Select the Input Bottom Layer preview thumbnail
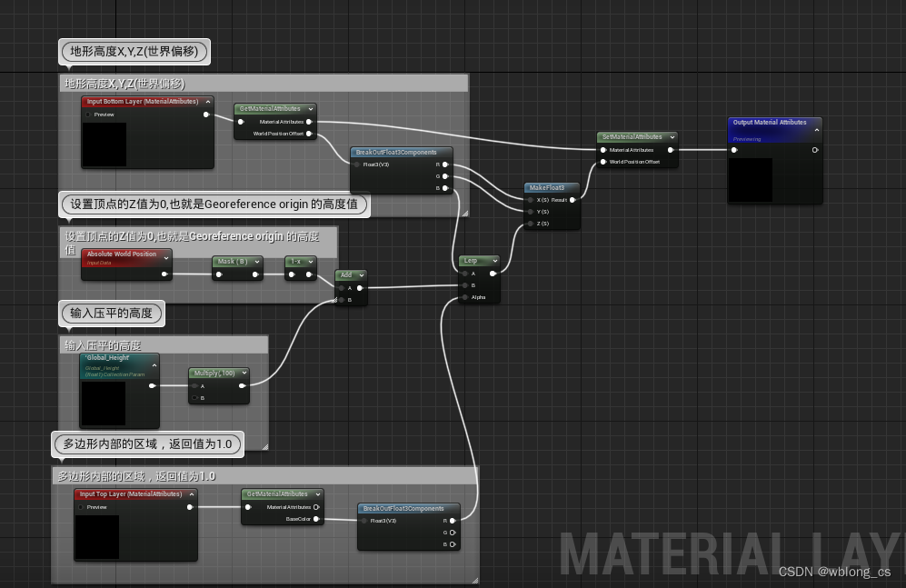Viewport: 906px width, 588px height. point(105,144)
